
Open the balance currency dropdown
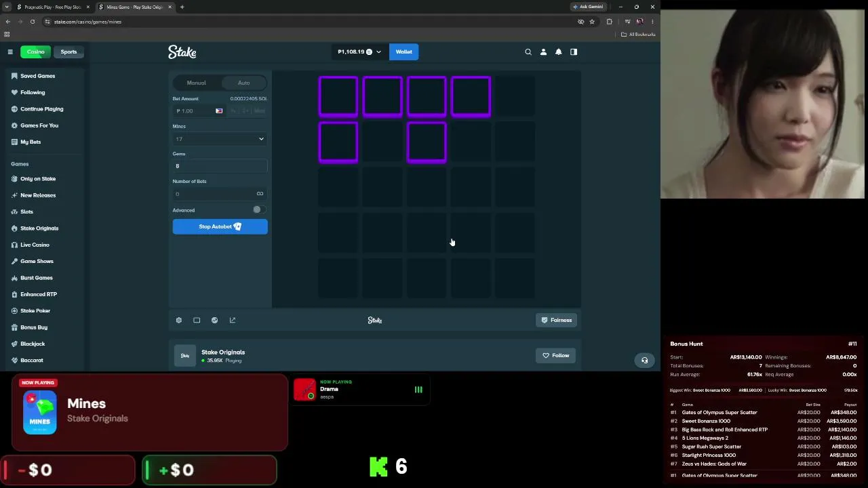click(359, 52)
